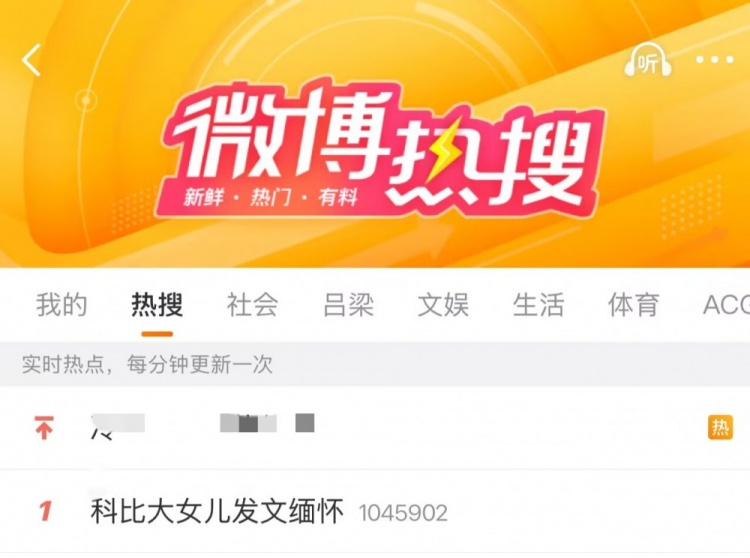
Task: Tap the 1045902 heat count
Action: (x=403, y=513)
